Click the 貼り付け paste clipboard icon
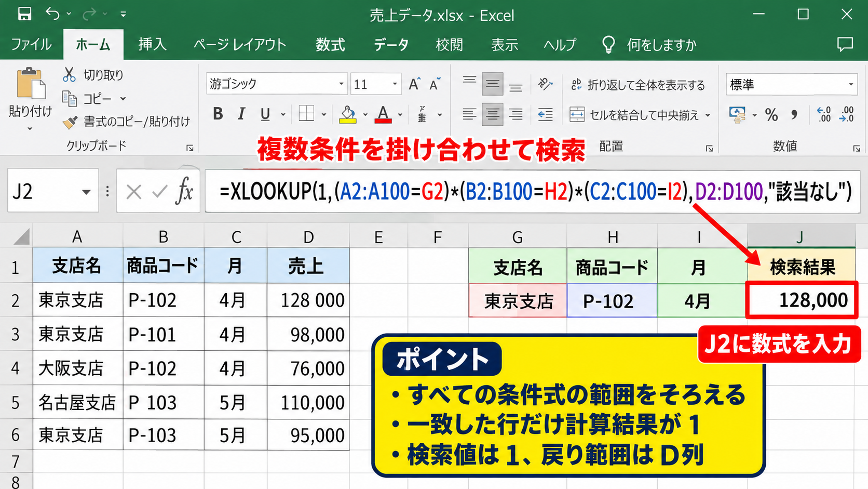Image resolution: width=868 pixels, height=489 pixels. (31, 83)
